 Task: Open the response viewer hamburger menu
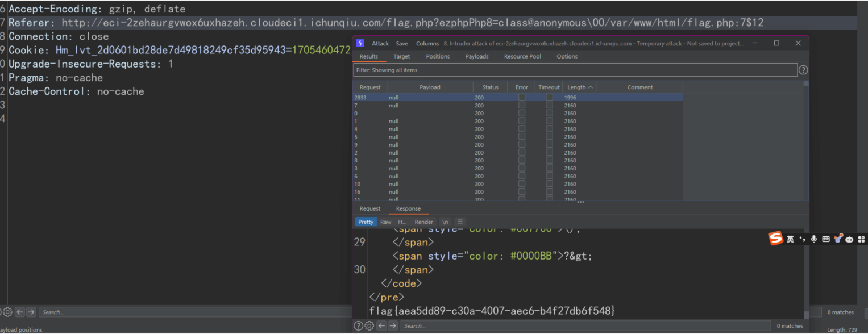pyautogui.click(x=460, y=222)
